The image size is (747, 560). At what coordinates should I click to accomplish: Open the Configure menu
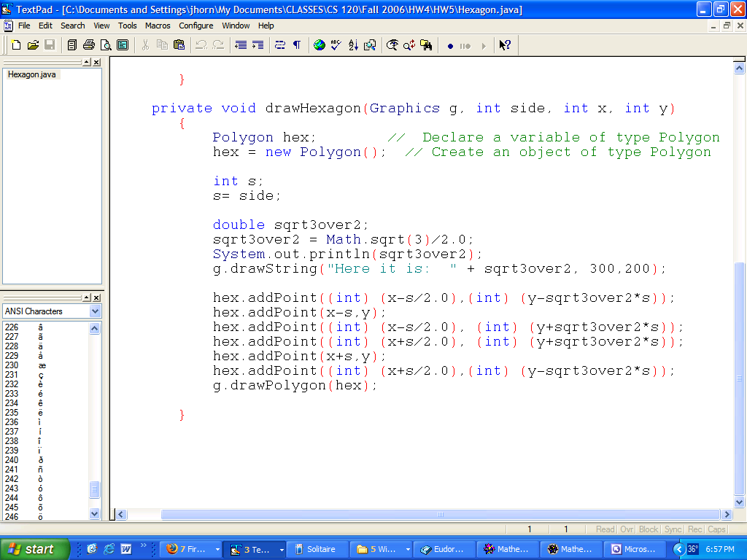point(196,26)
